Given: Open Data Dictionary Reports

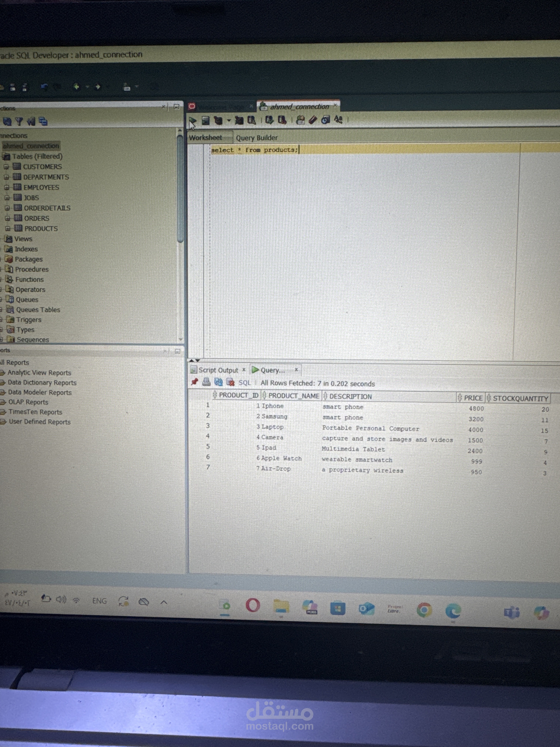Looking at the screenshot, I should pyautogui.click(x=42, y=383).
